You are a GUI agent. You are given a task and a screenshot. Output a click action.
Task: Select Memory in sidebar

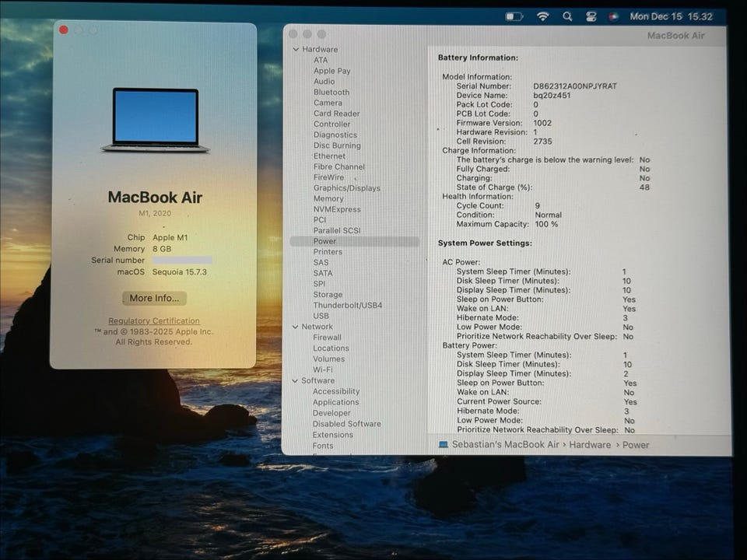point(328,198)
